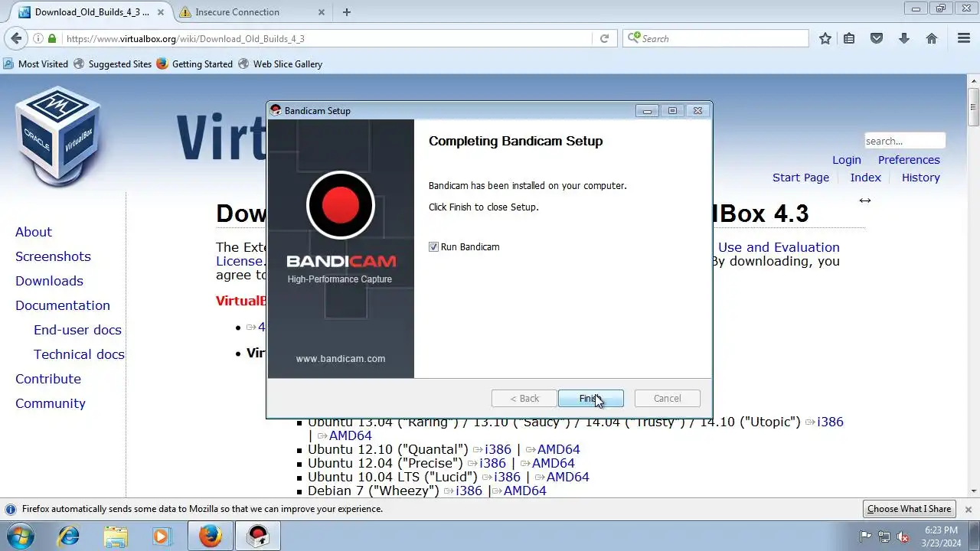Click the Back button in Bandicam Setup
980x551 pixels.
coord(524,399)
